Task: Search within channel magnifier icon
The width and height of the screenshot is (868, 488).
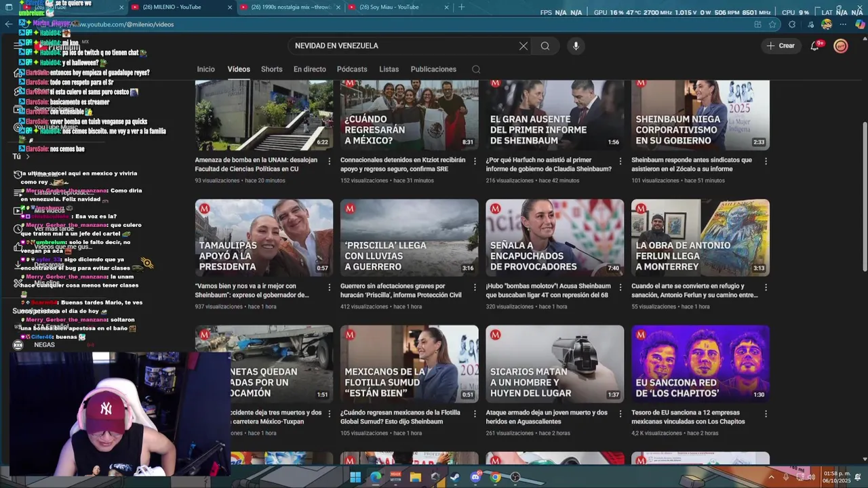Action: click(x=476, y=69)
